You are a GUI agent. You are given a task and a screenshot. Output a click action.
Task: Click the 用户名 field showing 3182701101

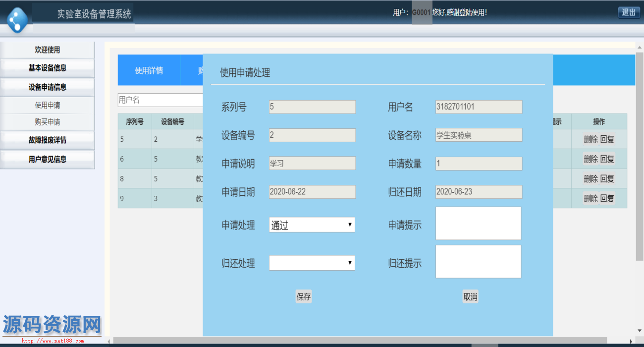[x=479, y=107]
